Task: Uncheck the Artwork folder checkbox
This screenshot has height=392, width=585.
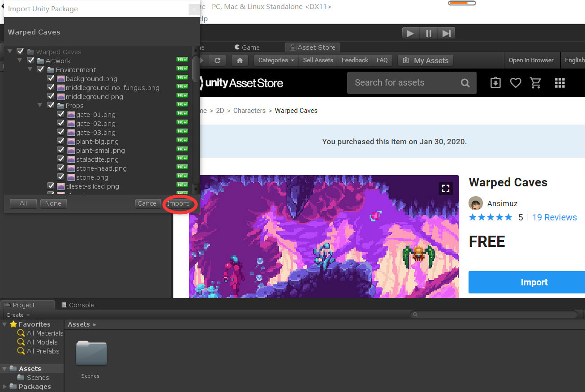Action: pos(30,60)
